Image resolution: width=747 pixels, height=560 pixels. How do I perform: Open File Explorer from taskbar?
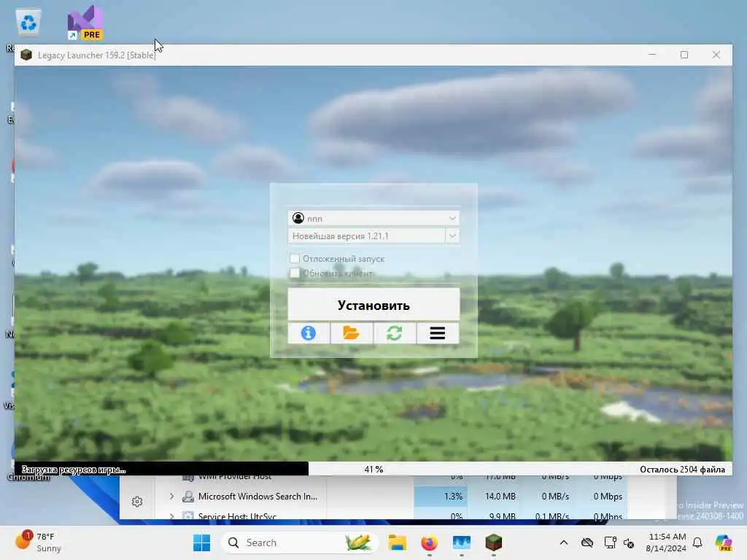(397, 542)
